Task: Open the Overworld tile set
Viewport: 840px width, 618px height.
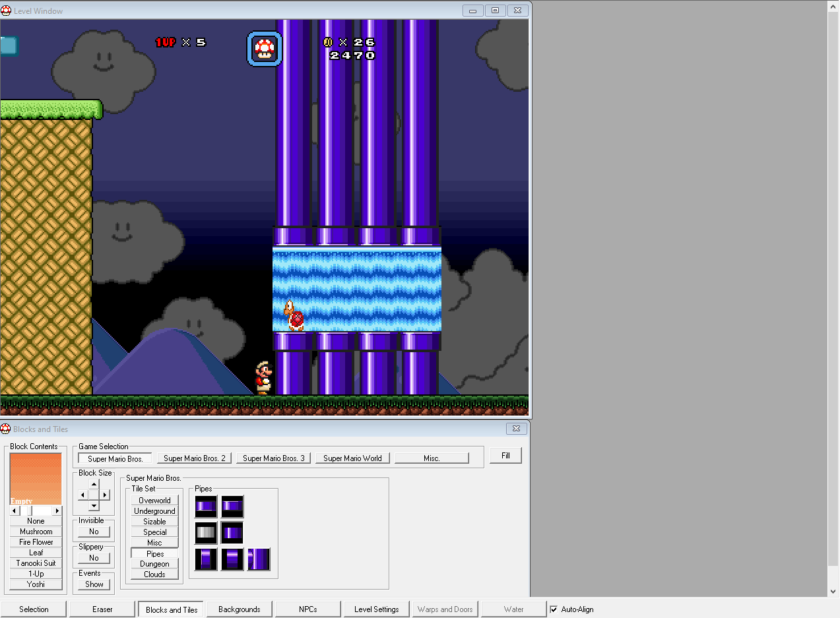Action: (154, 501)
